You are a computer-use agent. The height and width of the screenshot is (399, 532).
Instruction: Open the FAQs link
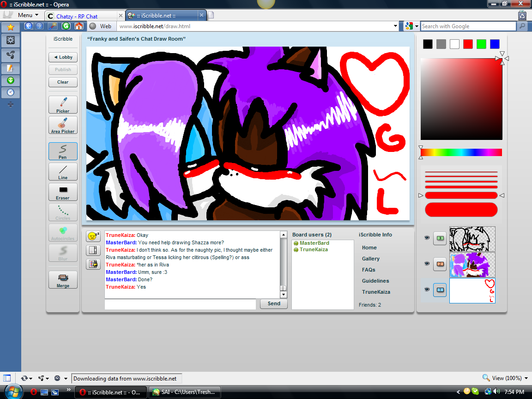pos(369,270)
